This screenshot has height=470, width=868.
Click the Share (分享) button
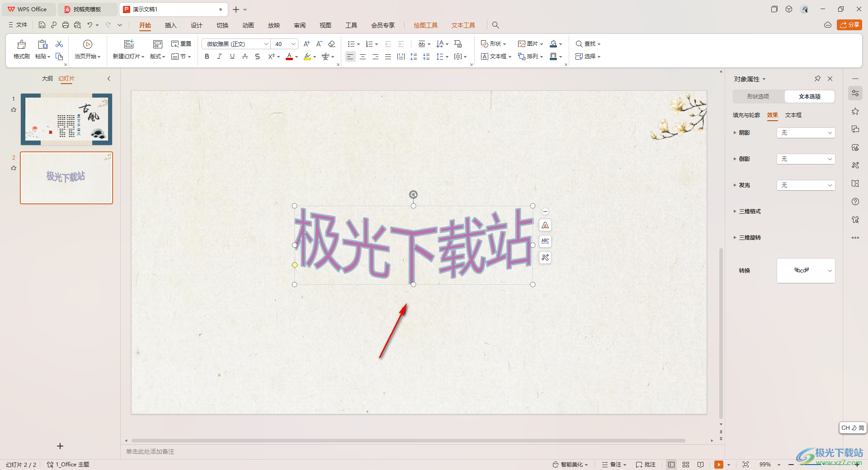coord(849,25)
